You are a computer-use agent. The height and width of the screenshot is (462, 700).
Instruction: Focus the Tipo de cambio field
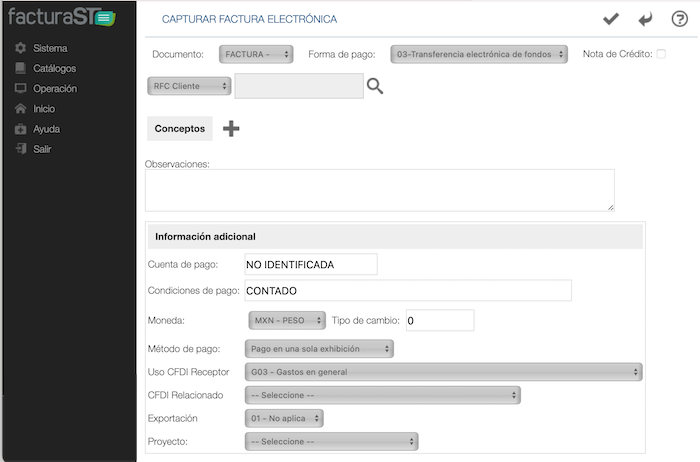[x=438, y=320]
